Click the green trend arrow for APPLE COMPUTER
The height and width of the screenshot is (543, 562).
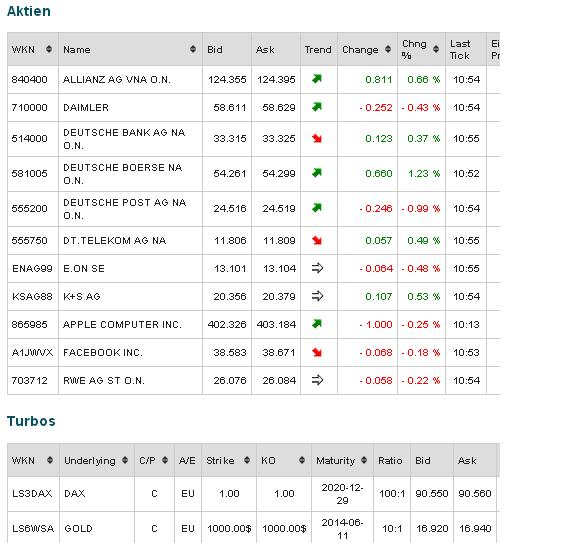[317, 324]
